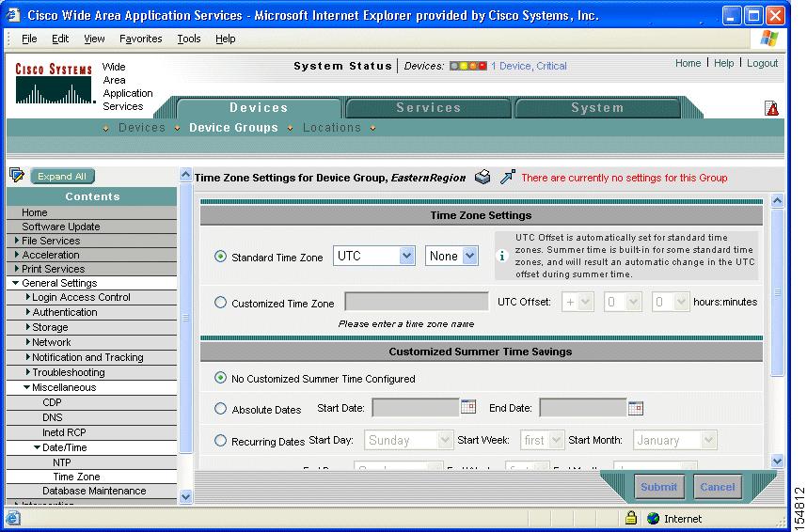Select the Devices main tab
807x532 pixels.
(x=259, y=107)
